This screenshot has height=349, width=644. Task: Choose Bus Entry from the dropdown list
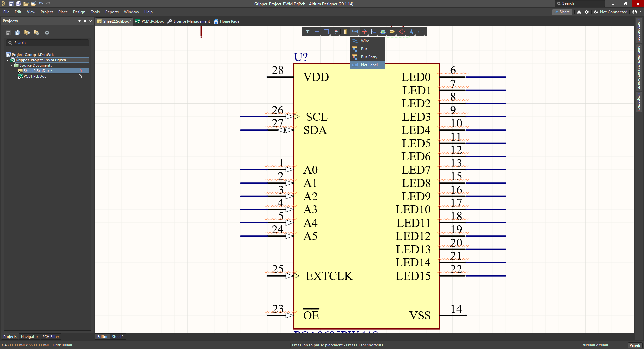367,57
